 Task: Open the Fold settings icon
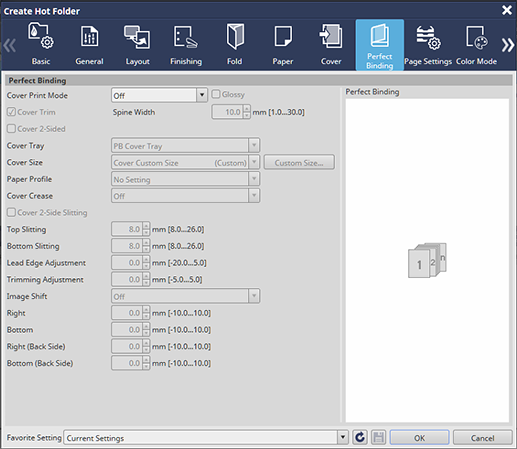click(235, 37)
